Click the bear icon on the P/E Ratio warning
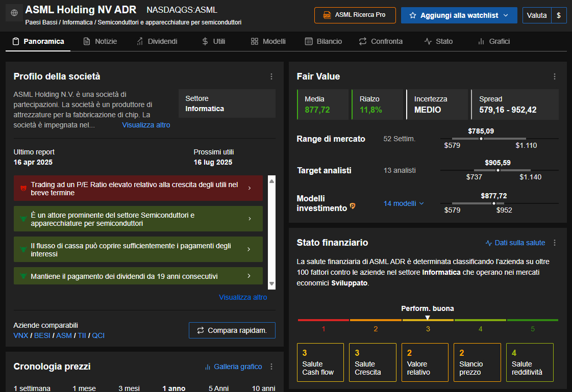This screenshot has height=392, width=572. pyautogui.click(x=23, y=188)
